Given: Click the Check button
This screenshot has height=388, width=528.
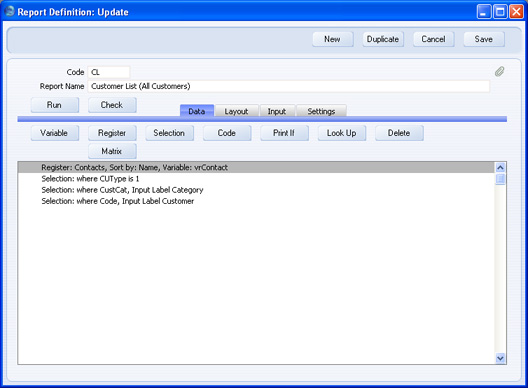Looking at the screenshot, I should pyautogui.click(x=112, y=105).
